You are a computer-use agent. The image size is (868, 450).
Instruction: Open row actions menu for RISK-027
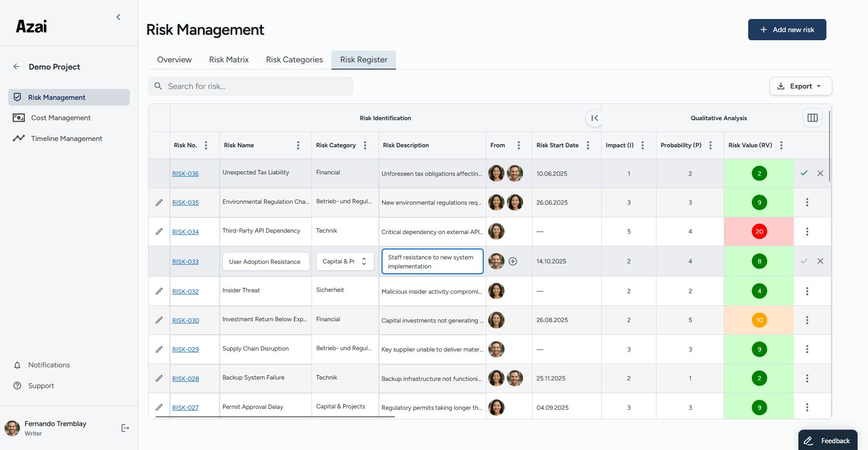[807, 407]
